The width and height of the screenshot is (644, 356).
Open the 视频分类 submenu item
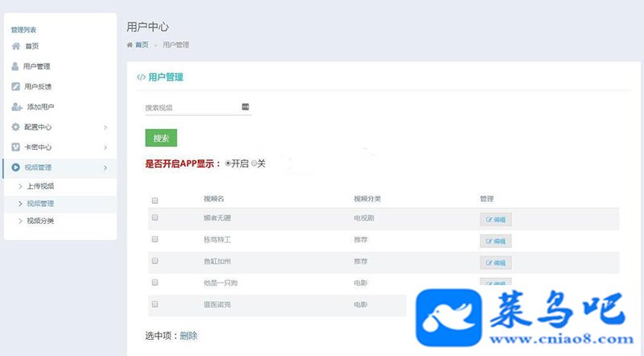(40, 221)
